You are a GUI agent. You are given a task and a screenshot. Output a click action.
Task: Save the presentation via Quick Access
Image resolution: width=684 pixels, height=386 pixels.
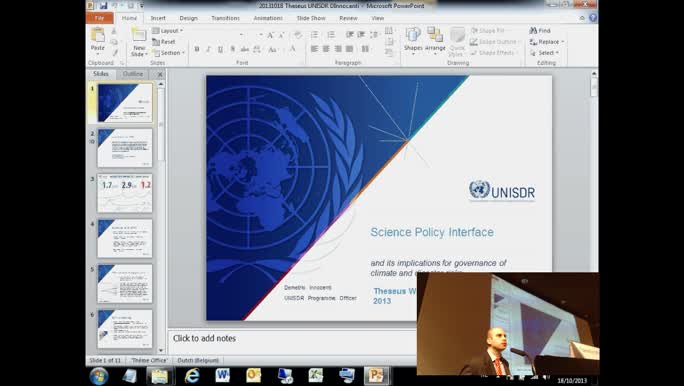click(x=103, y=6)
